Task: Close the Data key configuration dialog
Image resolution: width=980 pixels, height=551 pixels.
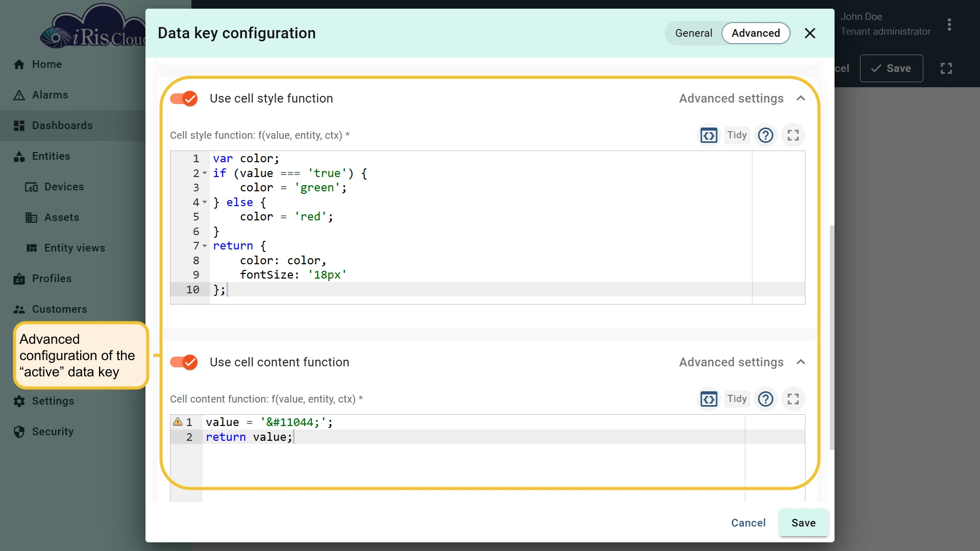Action: (810, 33)
